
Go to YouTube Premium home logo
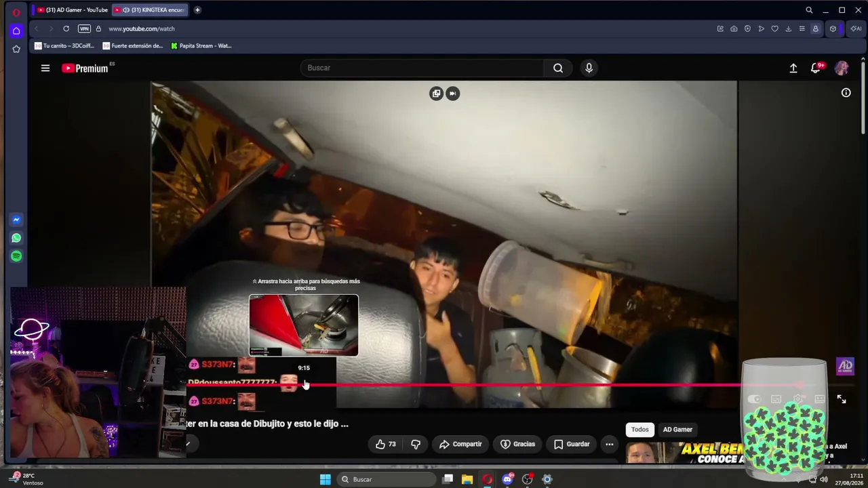point(85,68)
